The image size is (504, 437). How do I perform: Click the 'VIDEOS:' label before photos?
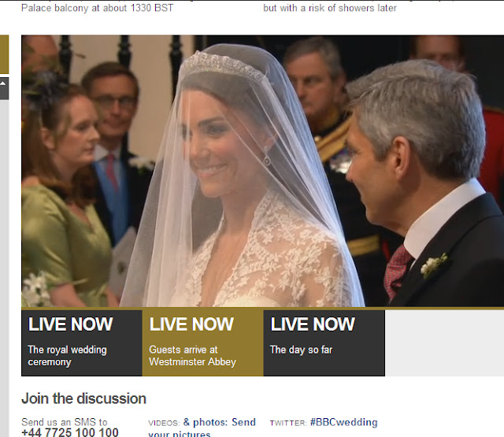pos(164,423)
